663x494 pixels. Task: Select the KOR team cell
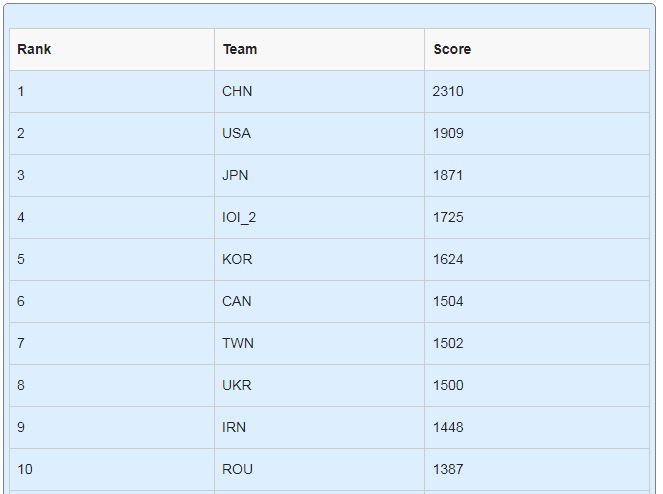point(319,259)
